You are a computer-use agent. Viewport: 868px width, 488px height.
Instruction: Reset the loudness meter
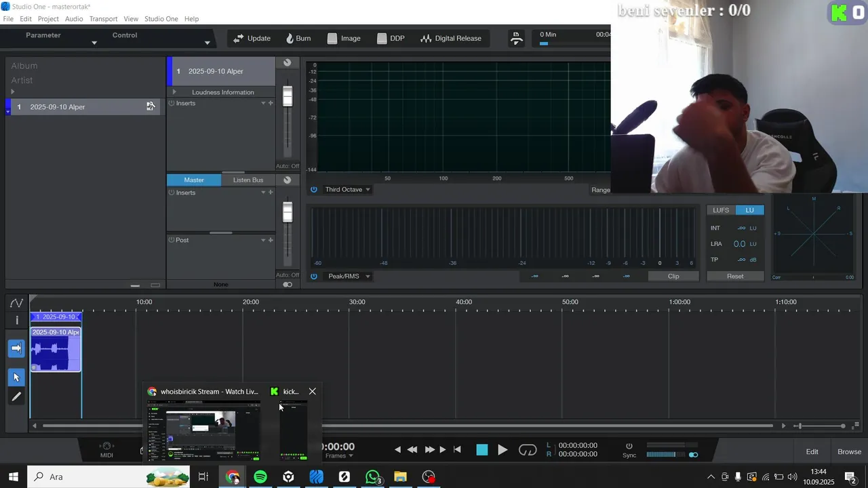735,276
